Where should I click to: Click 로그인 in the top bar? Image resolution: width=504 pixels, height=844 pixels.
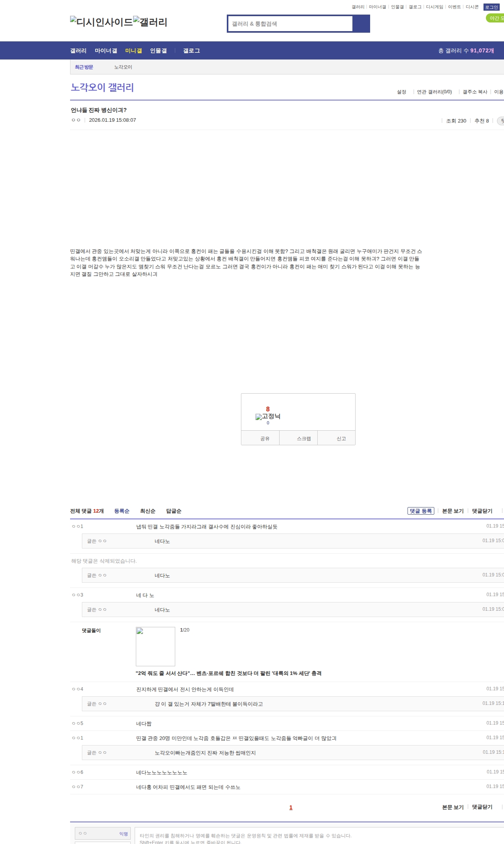[491, 7]
